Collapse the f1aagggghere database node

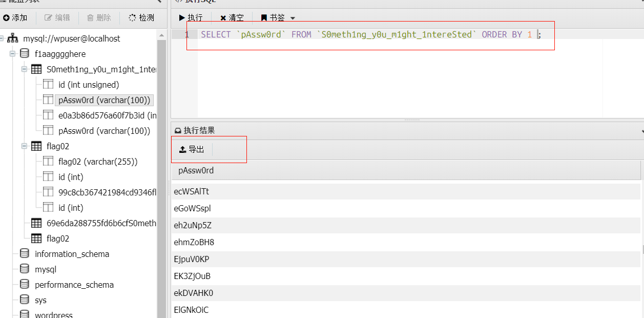pos(12,54)
